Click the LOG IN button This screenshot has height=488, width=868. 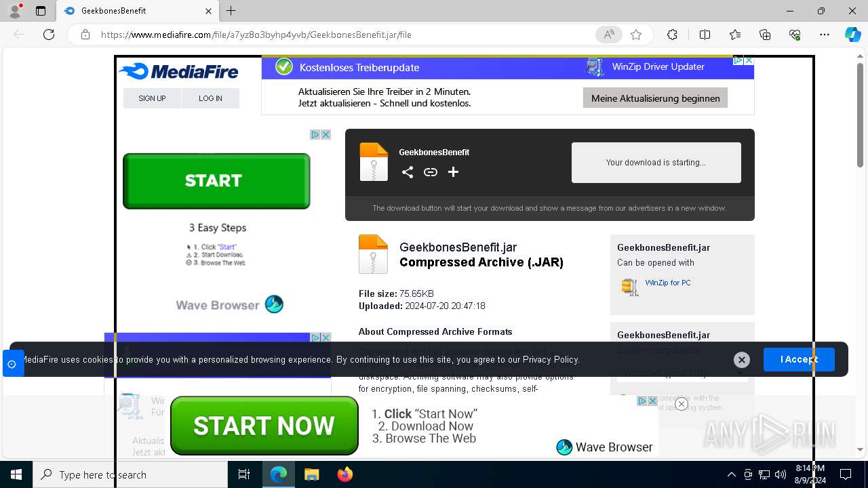click(x=210, y=98)
